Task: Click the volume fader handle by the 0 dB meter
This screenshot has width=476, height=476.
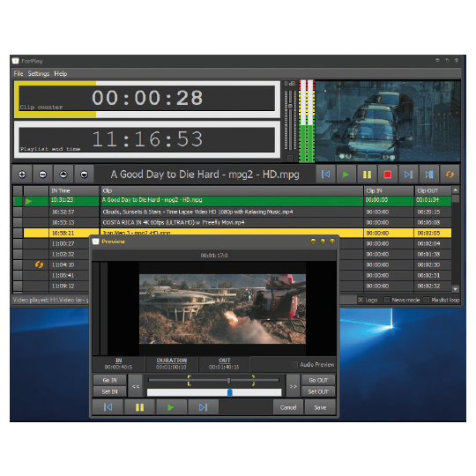Action: (x=290, y=106)
